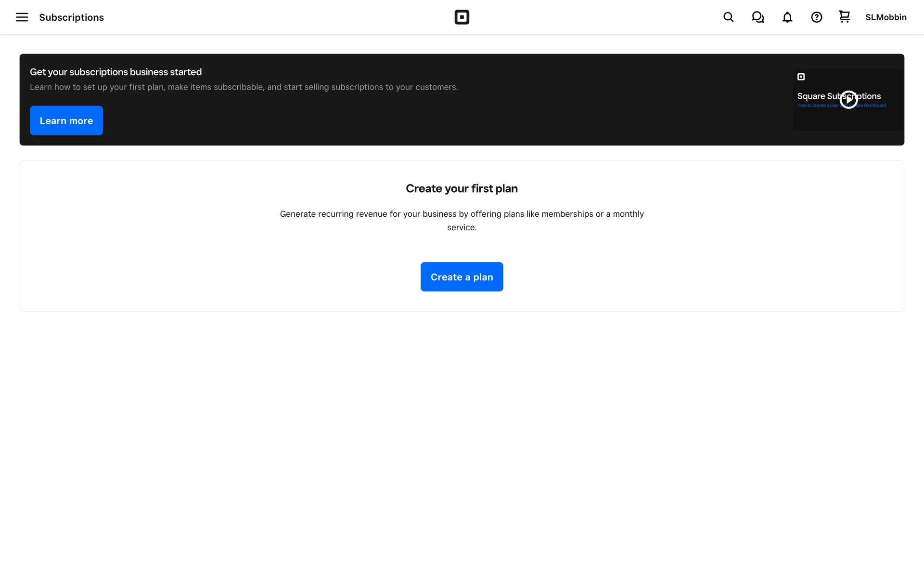Image resolution: width=924 pixels, height=578 pixels.
Task: Click the 'Get your subscriptions business started' heading
Action: click(115, 72)
